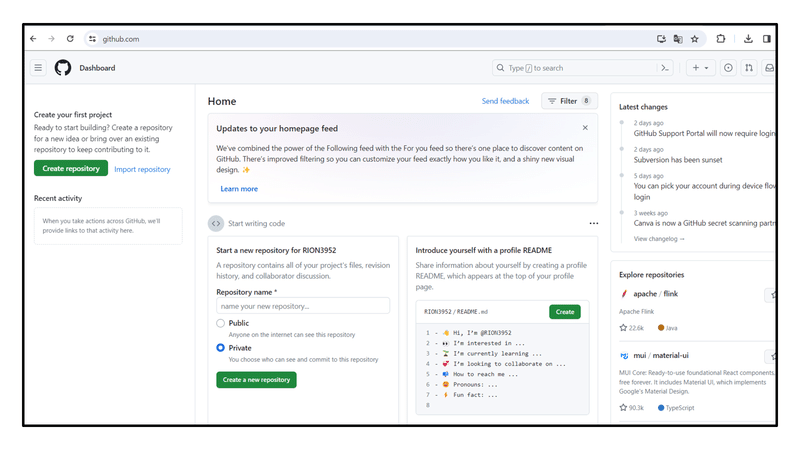This screenshot has width=800, height=450.
Task: Click the 'Recent activity' heading
Action: (58, 198)
